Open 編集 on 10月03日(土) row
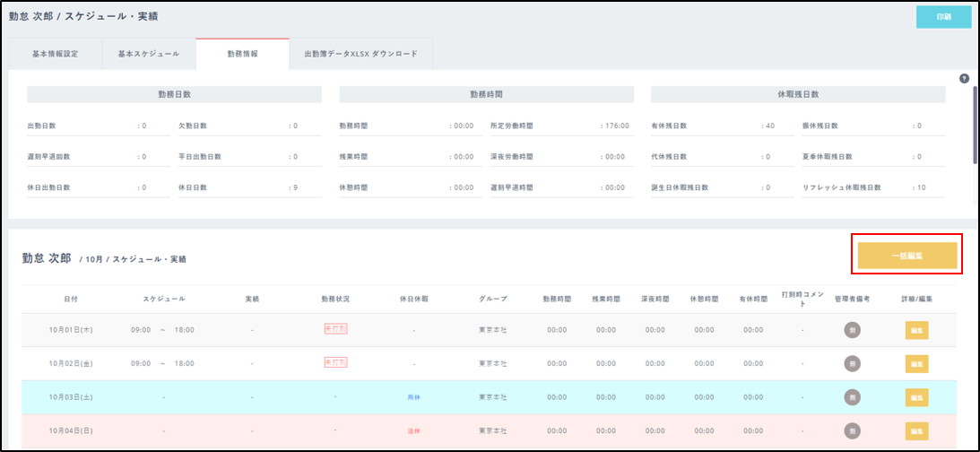This screenshot has height=452, width=980. pyautogui.click(x=916, y=396)
